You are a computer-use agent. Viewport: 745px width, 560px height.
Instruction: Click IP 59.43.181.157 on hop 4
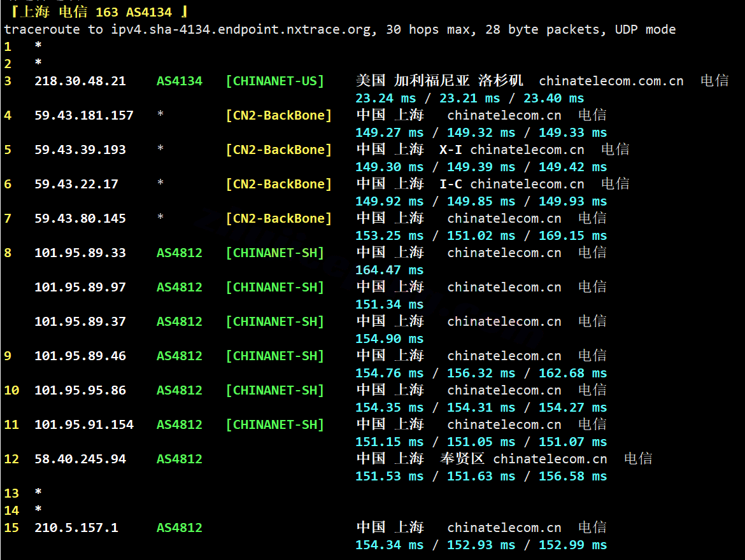click(84, 115)
